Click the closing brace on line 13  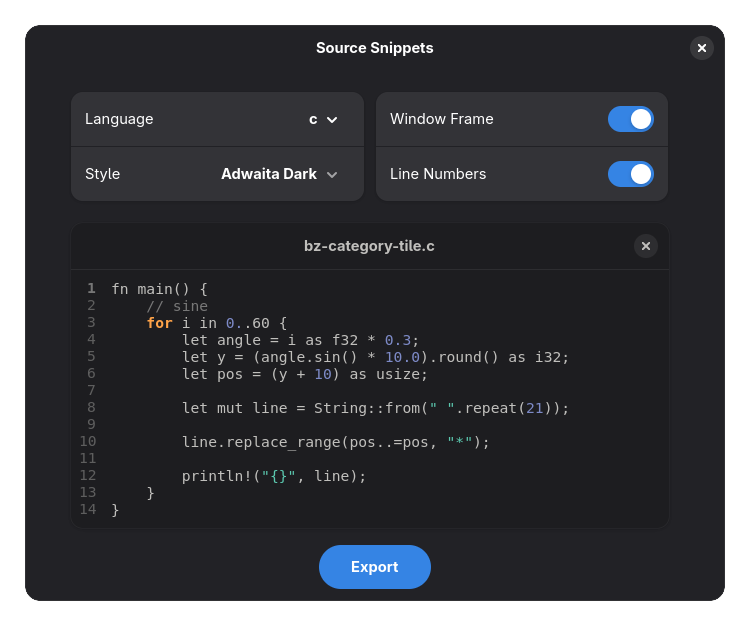pyautogui.click(x=151, y=493)
